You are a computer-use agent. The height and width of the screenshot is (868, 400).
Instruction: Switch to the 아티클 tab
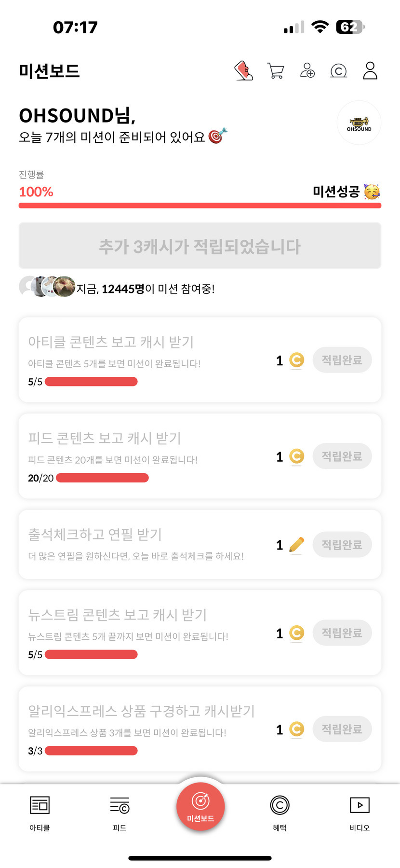point(40,813)
